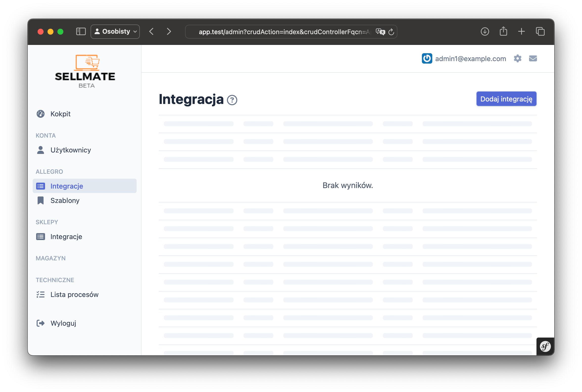Click the user avatar icon beside the email
582x392 pixels.
click(x=427, y=58)
